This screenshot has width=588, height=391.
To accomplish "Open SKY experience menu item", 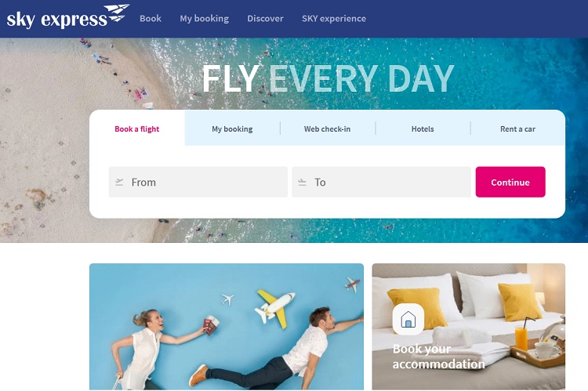I will (x=334, y=18).
